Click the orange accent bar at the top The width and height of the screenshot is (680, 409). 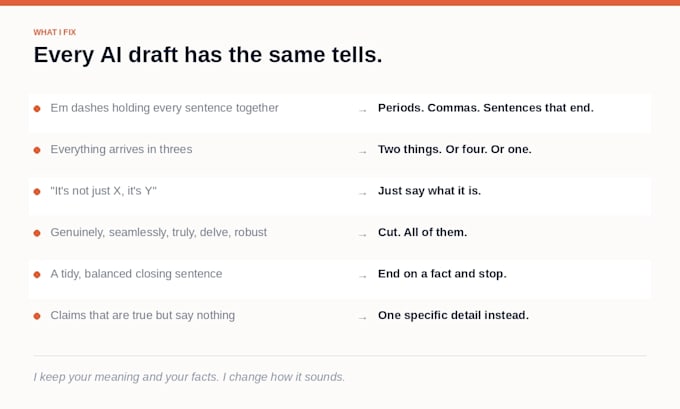pos(340,3)
